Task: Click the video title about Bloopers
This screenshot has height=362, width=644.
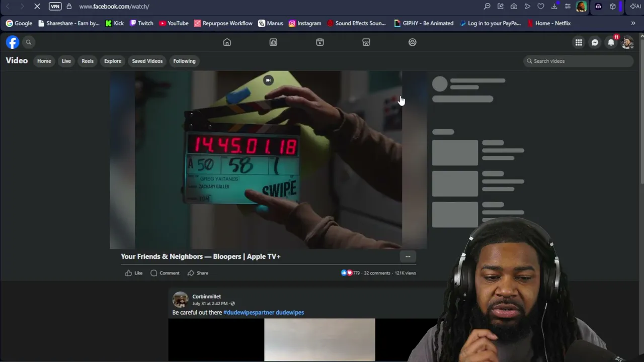Action: pos(201,256)
